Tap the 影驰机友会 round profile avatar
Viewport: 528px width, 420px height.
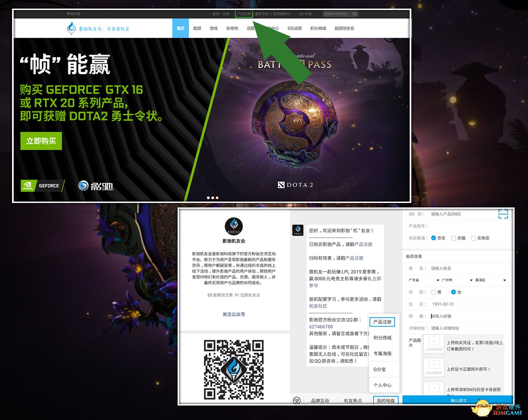[x=234, y=226]
